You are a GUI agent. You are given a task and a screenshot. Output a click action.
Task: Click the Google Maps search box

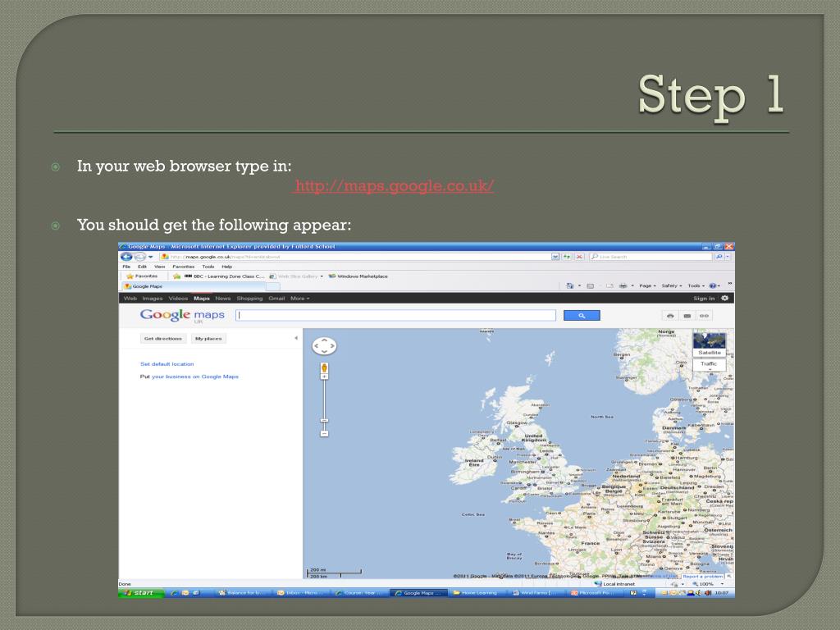pos(396,316)
